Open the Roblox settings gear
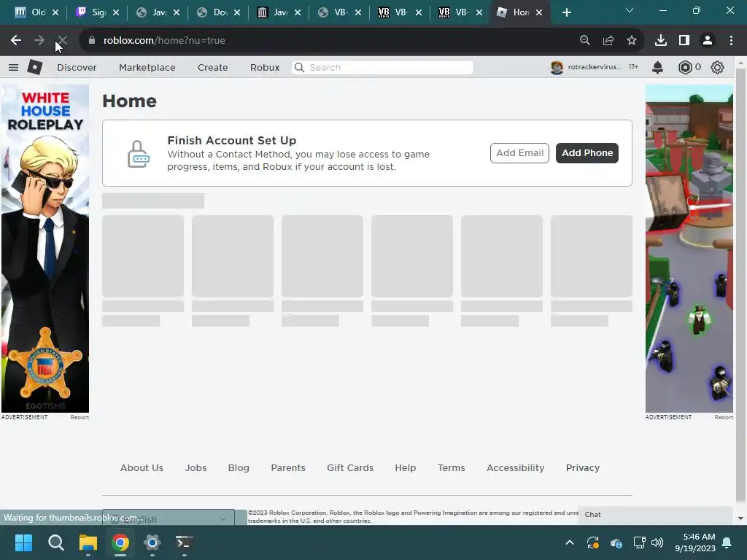The width and height of the screenshot is (747, 560). pos(717,68)
